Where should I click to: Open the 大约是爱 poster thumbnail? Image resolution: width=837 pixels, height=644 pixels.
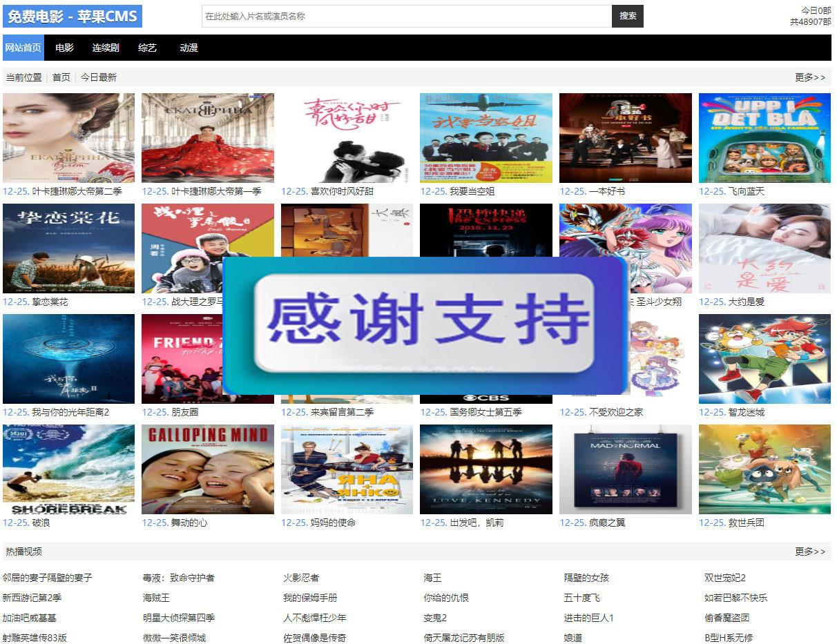coord(765,248)
